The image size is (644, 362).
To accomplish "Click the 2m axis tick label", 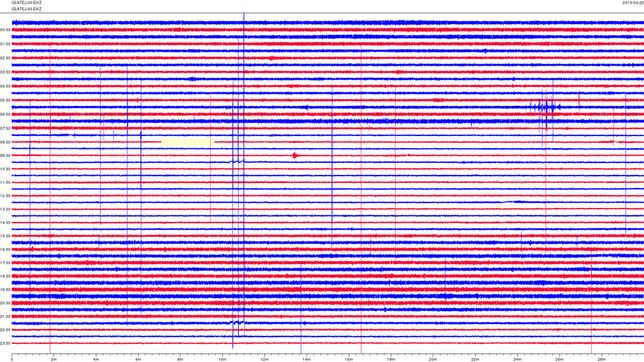I will tap(54, 359).
